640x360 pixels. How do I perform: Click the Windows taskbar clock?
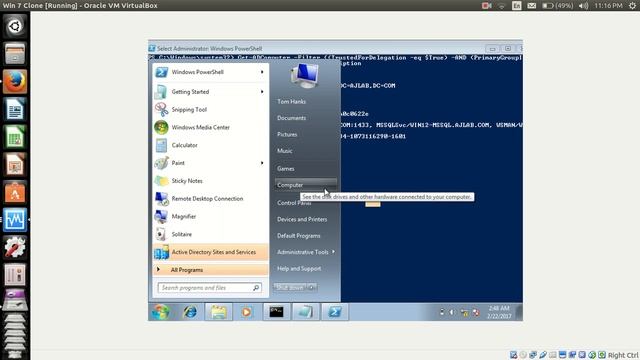tap(499, 312)
